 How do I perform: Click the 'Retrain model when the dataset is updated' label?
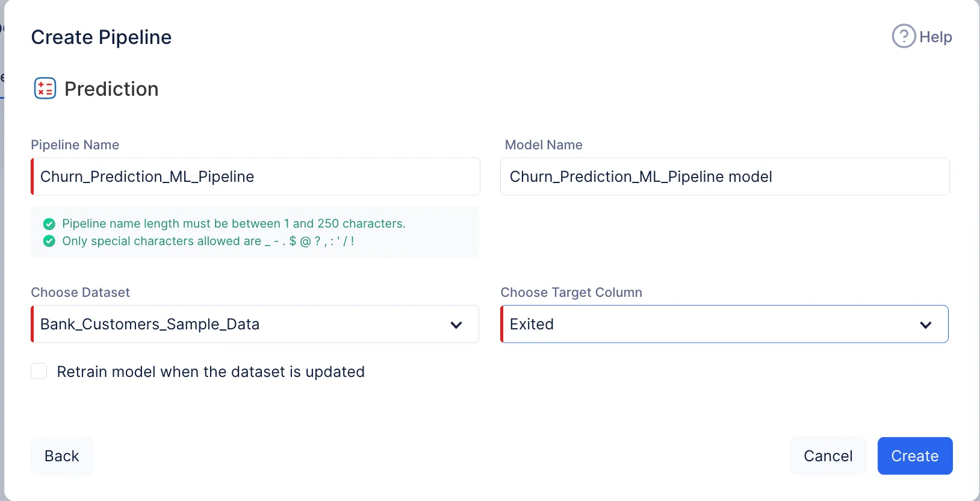click(x=211, y=372)
